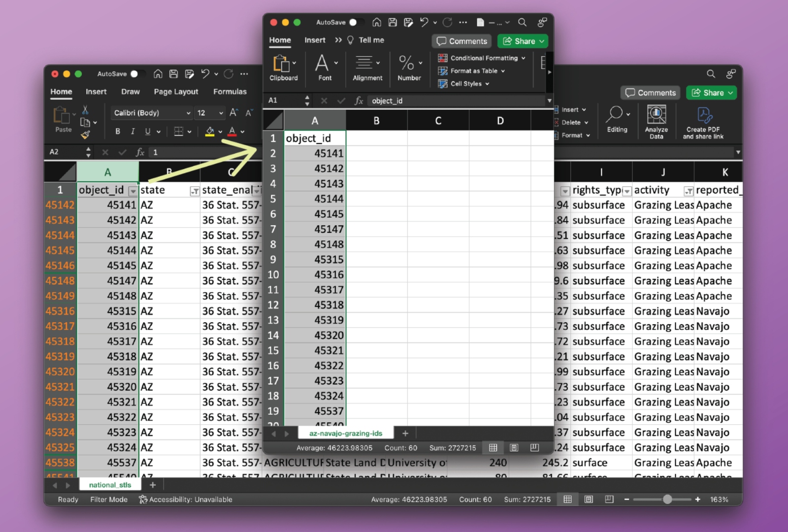Switch to Page Layout view in status bar
788x532 pixels.
pos(589,499)
